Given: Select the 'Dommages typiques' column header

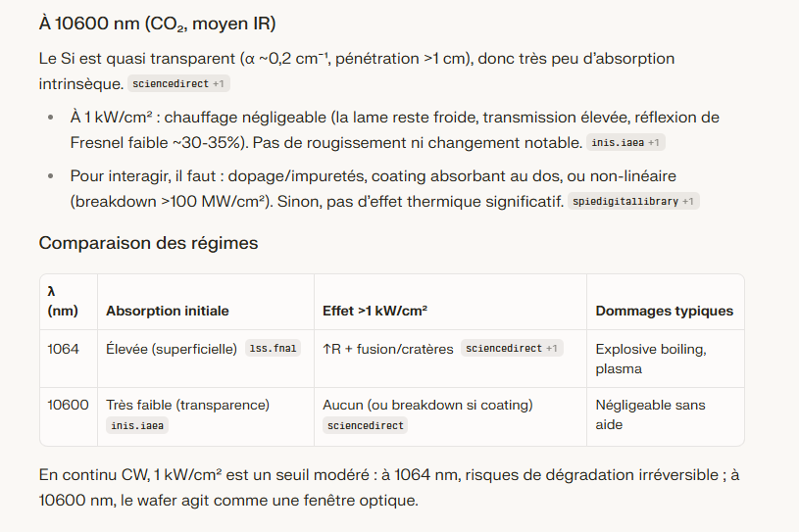Looking at the screenshot, I should pyautogui.click(x=664, y=311).
